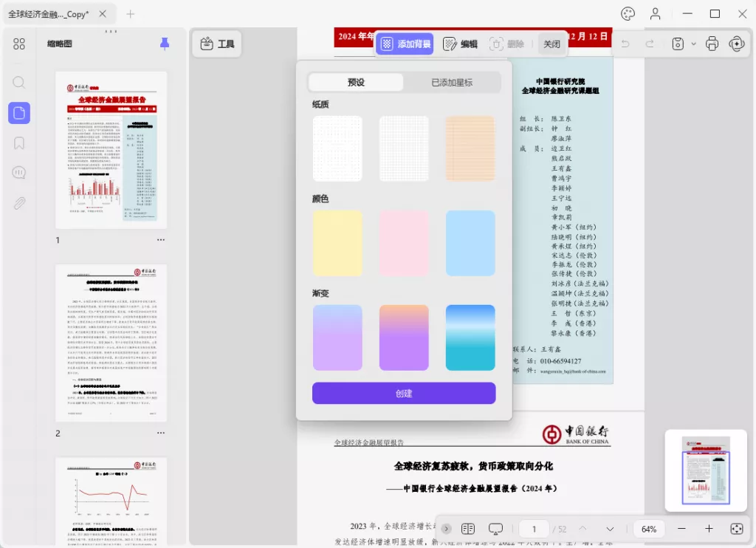Select the yellow color swatch
Screen dimensions: 756x548
click(x=337, y=242)
